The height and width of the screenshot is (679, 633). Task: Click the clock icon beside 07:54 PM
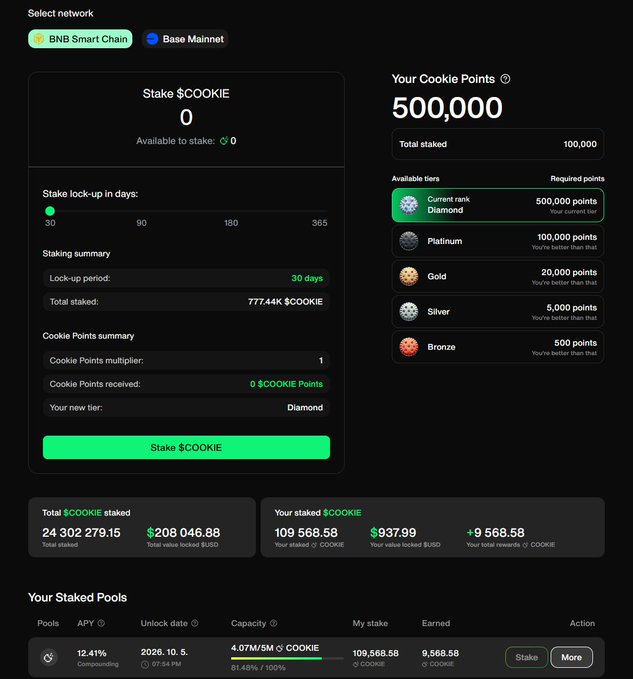point(145,664)
